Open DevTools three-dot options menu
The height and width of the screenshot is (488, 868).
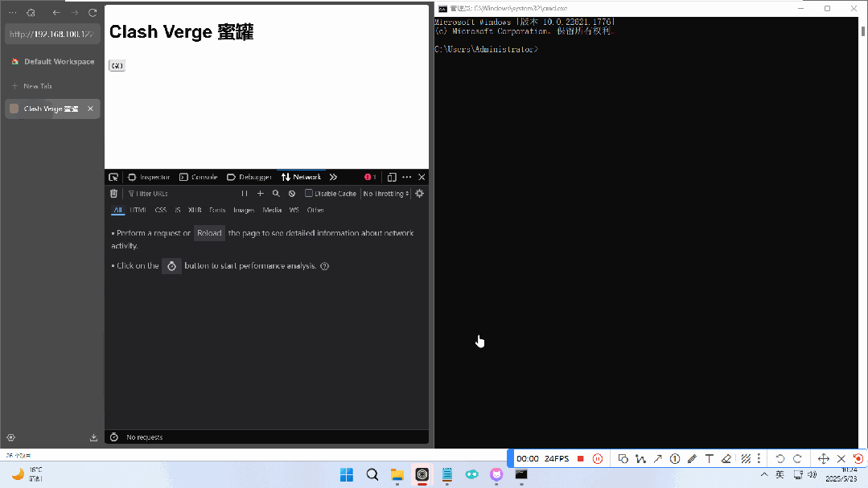pos(407,177)
